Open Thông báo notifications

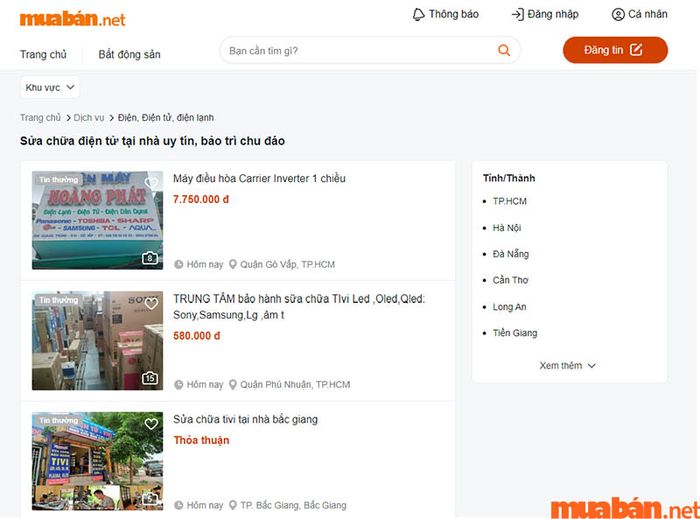tap(446, 14)
